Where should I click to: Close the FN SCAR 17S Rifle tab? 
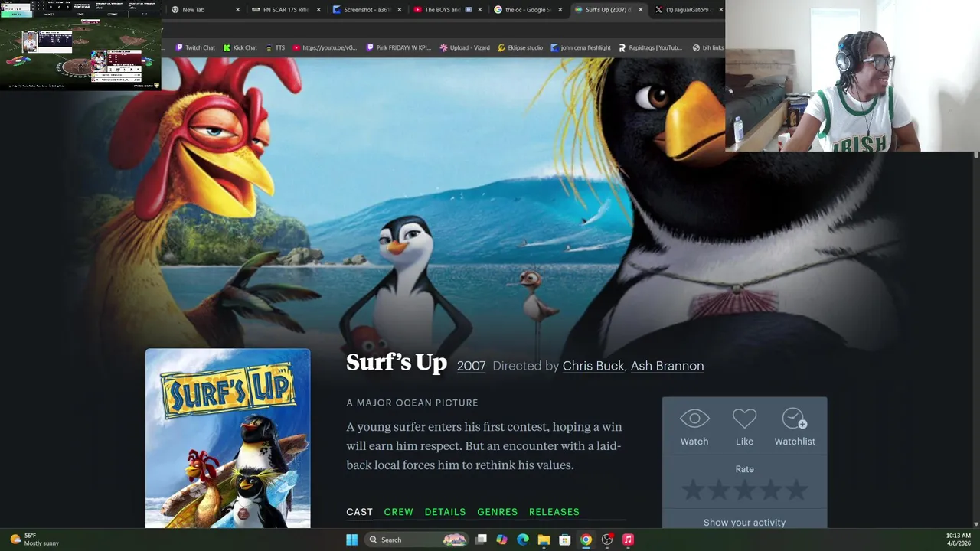318,10
